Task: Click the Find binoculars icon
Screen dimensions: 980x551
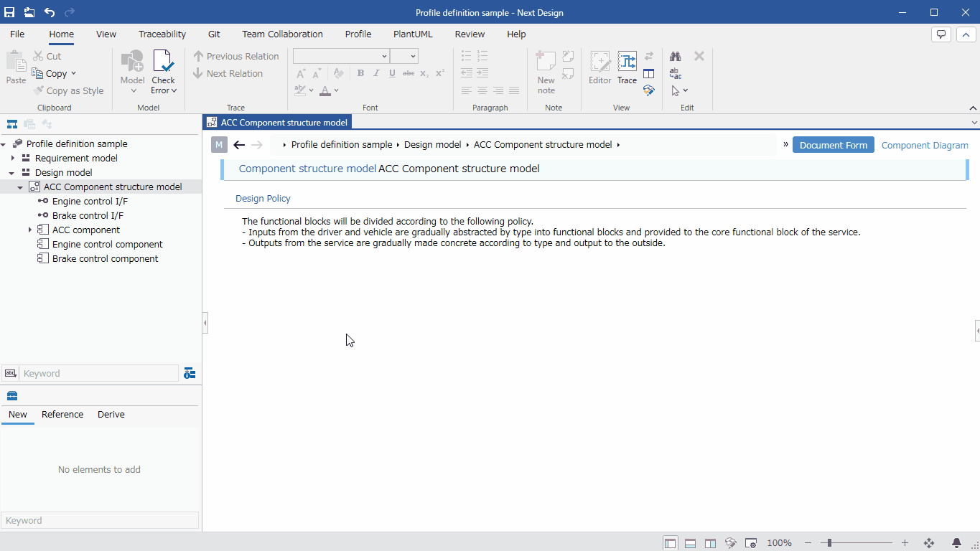Action: (x=676, y=56)
